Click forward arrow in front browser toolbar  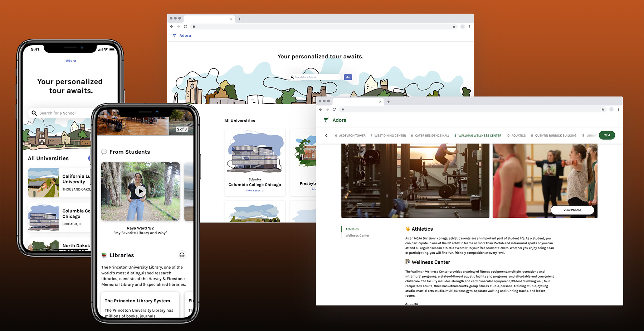(x=327, y=109)
